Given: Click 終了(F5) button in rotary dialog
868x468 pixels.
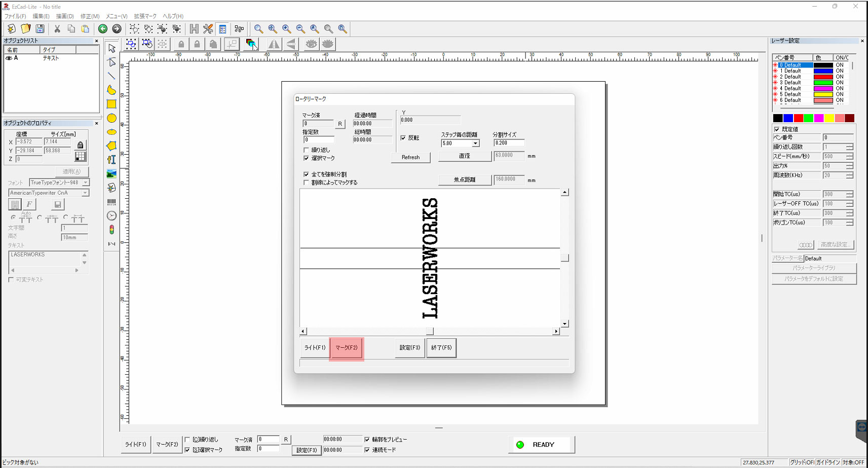Looking at the screenshot, I should pyautogui.click(x=441, y=348).
